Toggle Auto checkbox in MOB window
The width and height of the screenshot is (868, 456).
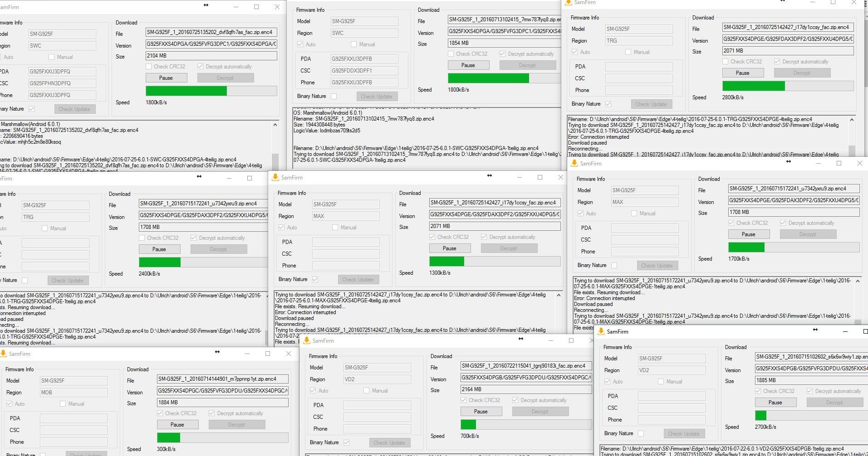click(x=10, y=404)
